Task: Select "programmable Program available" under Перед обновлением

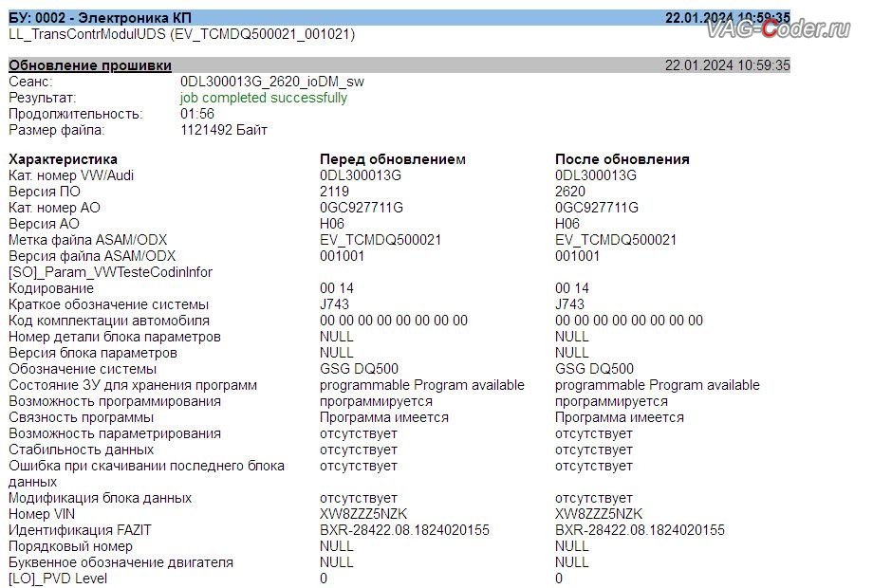Action: point(422,385)
